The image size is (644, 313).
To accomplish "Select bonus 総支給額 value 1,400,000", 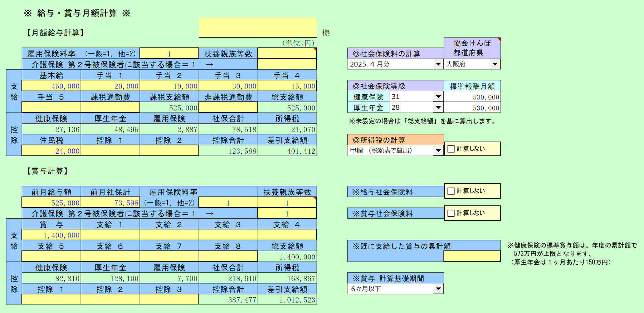I will (287, 257).
